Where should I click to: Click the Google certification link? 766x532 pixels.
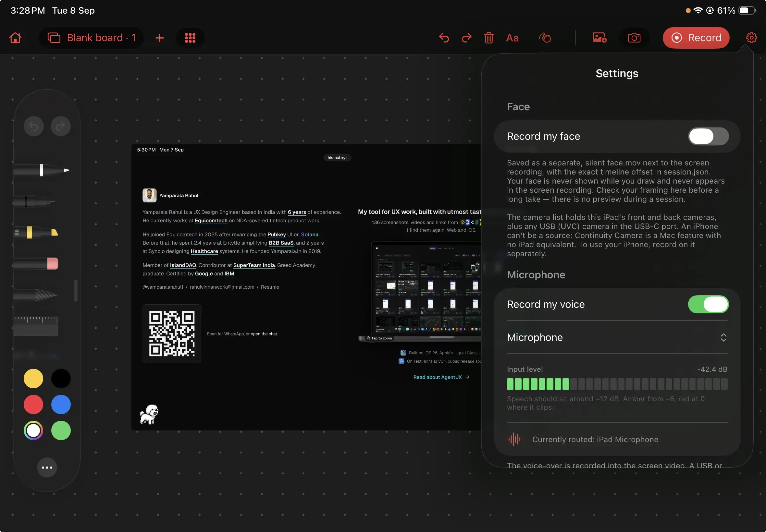point(204,274)
